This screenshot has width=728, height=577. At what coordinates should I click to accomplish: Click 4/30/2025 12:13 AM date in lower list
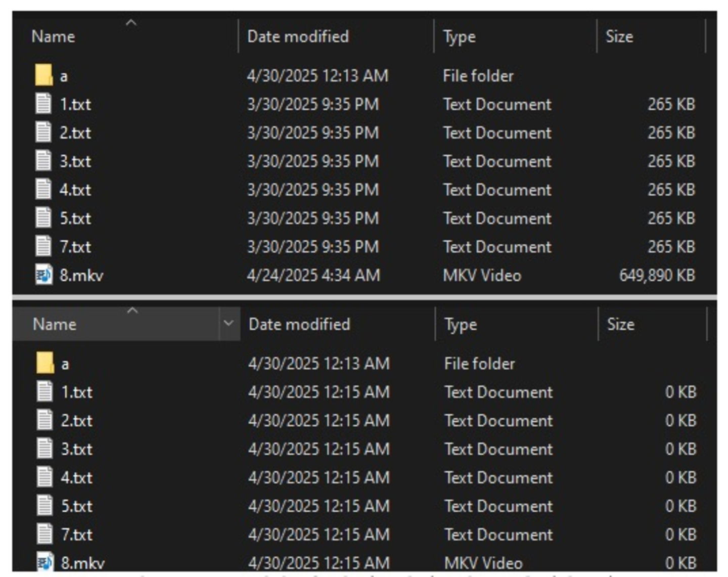tap(319, 364)
